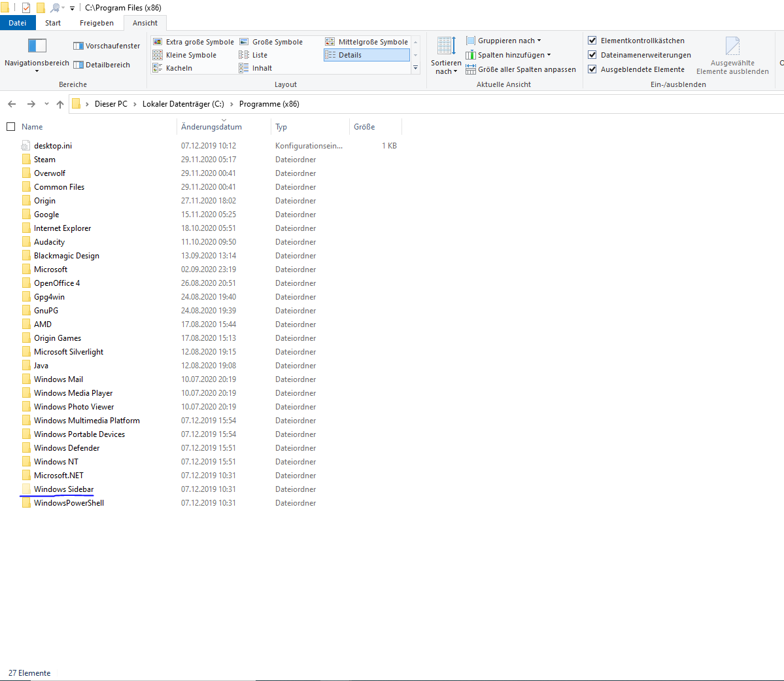This screenshot has width=784, height=681.
Task: Open the recent locations dropdown arrow
Action: (46, 104)
